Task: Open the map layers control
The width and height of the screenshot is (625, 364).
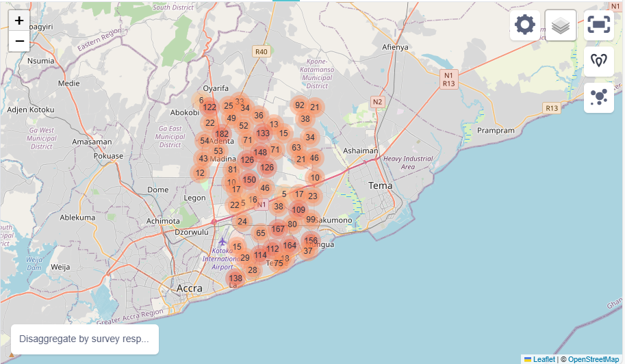Action: pyautogui.click(x=561, y=26)
